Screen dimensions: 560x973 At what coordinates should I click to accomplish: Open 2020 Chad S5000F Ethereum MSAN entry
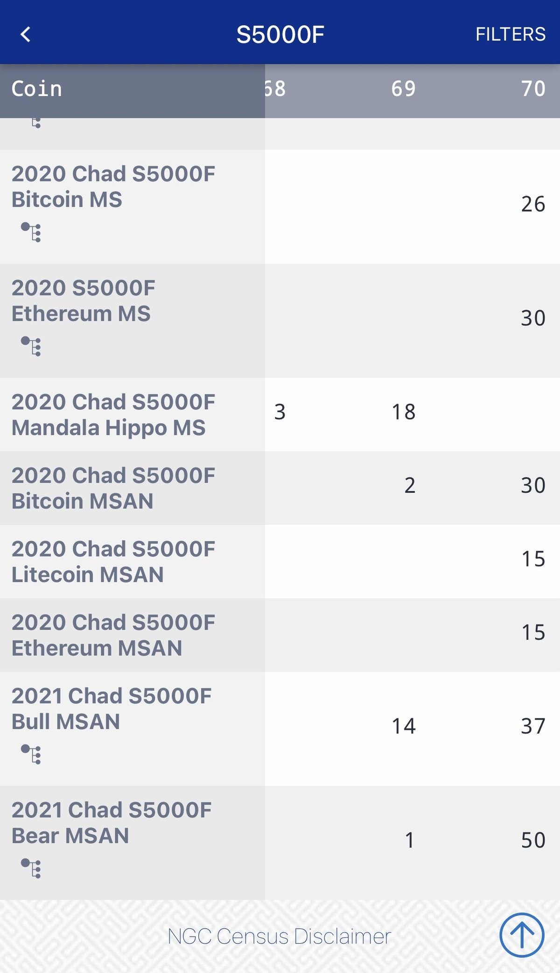(113, 635)
